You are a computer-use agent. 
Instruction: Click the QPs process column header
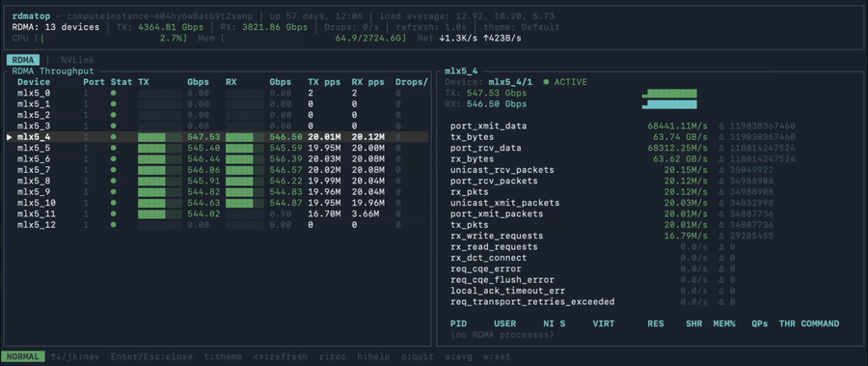click(760, 324)
